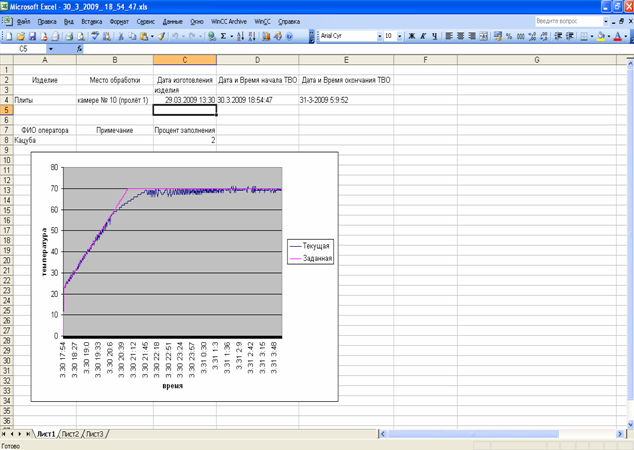
Task: Open the WinCC Archive menu
Action: coord(229,21)
